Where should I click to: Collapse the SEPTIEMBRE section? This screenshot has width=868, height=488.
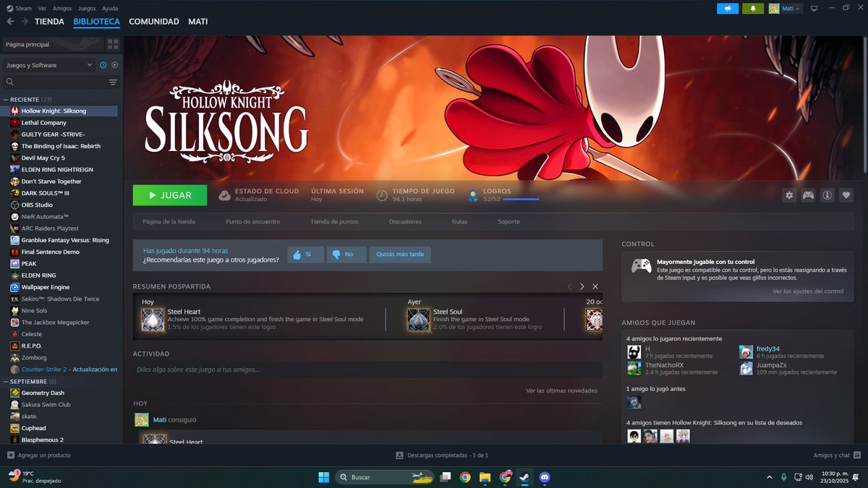(x=6, y=381)
